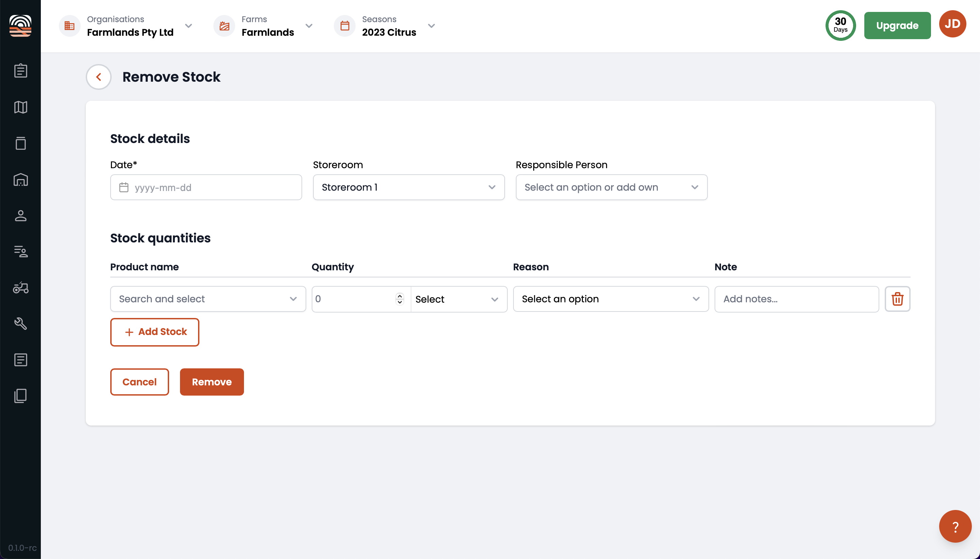The width and height of the screenshot is (980, 559).
Task: Click the Farms field icon
Action: (224, 26)
